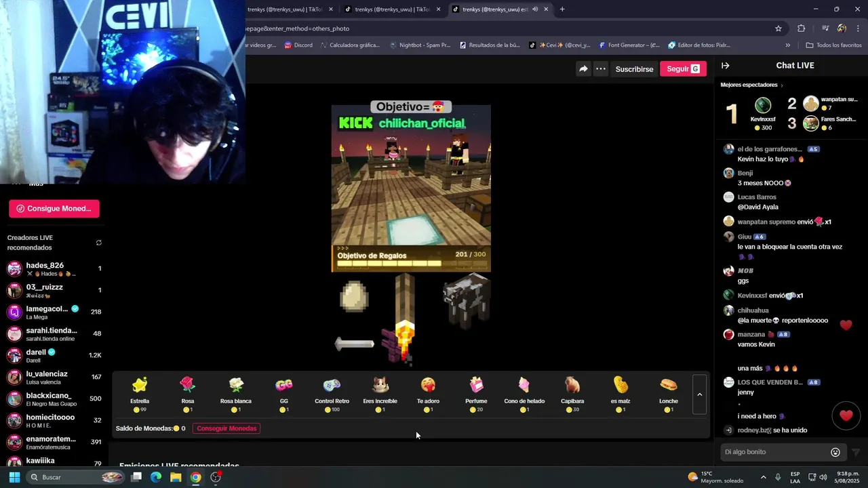The width and height of the screenshot is (868, 488).
Task: Send the Cono de helado gift
Action: [524, 394]
